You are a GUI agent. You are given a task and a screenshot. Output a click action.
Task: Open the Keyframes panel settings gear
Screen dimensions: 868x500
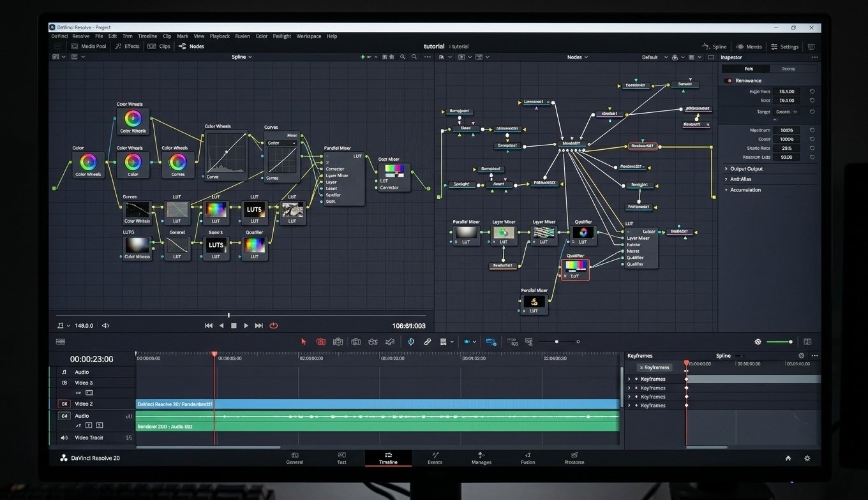(x=802, y=356)
